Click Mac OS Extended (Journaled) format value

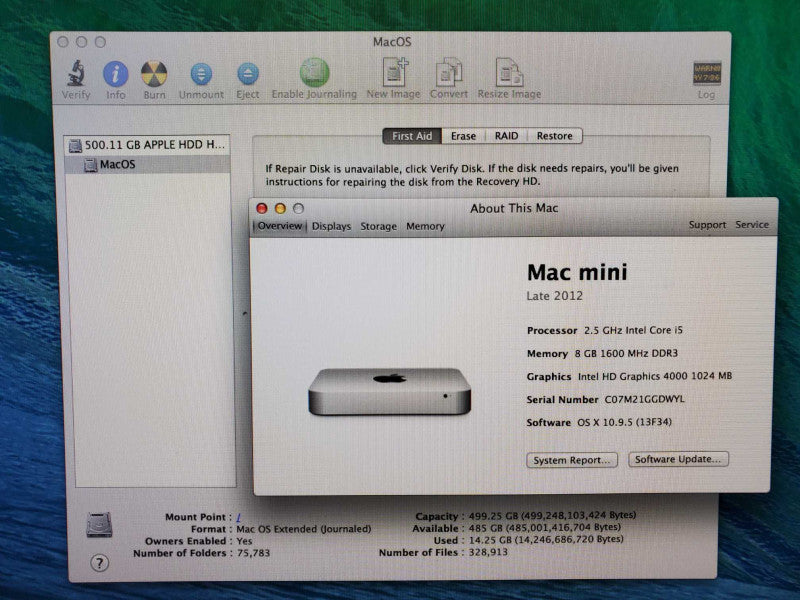coord(304,529)
